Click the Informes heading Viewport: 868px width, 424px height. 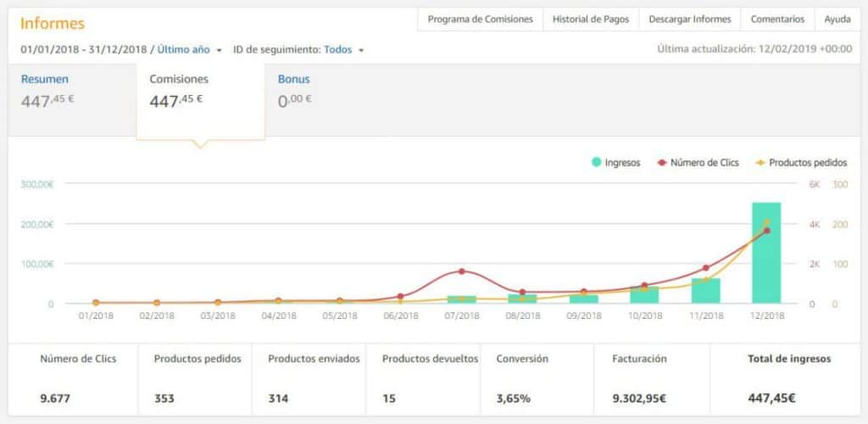(x=53, y=24)
